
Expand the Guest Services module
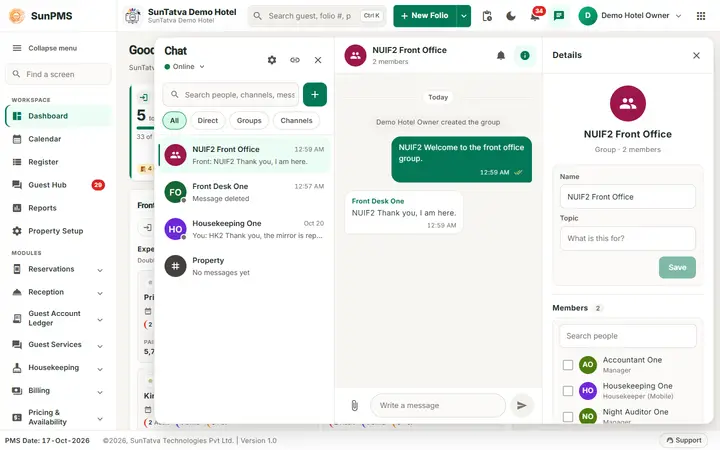tap(58, 344)
